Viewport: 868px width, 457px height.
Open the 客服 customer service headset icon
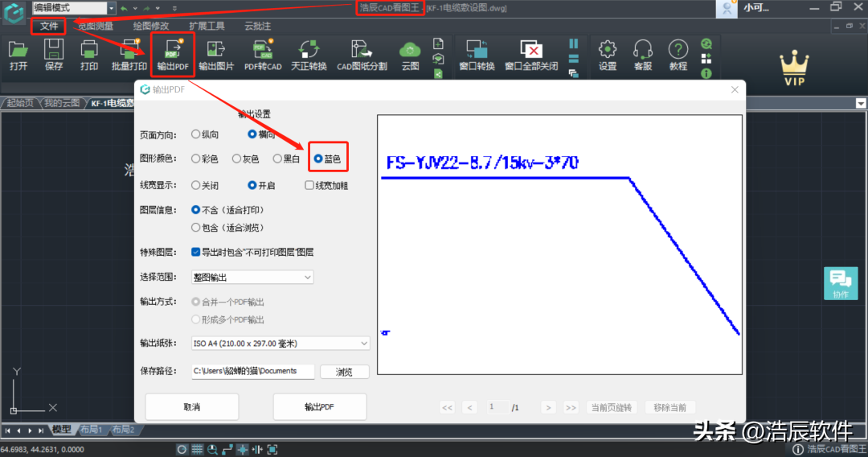pyautogui.click(x=643, y=55)
